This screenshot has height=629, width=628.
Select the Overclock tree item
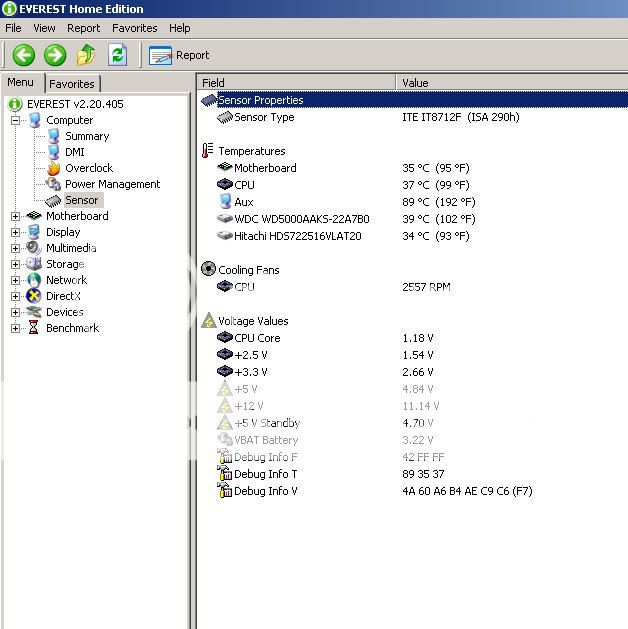click(x=89, y=168)
